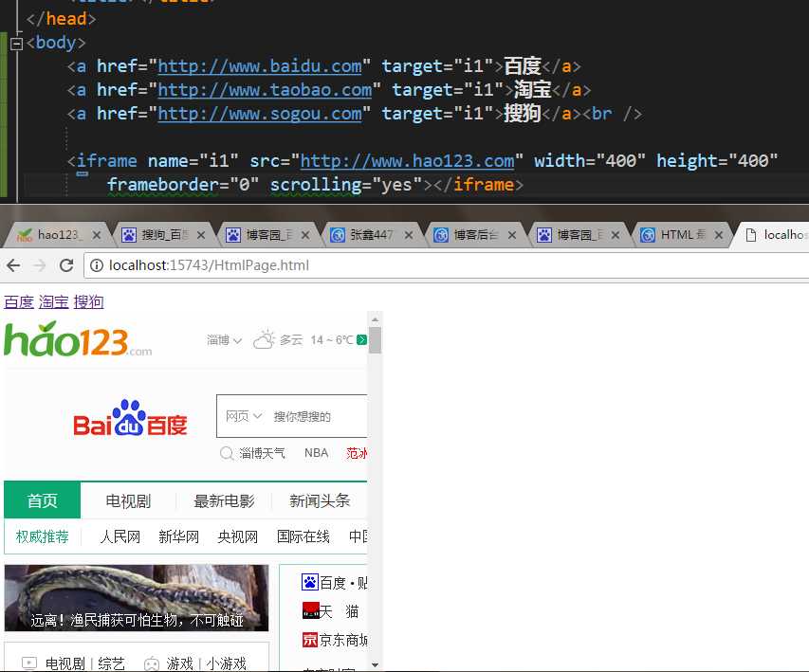
Task: Follow the 淘宝 link on the page
Action: [x=54, y=302]
